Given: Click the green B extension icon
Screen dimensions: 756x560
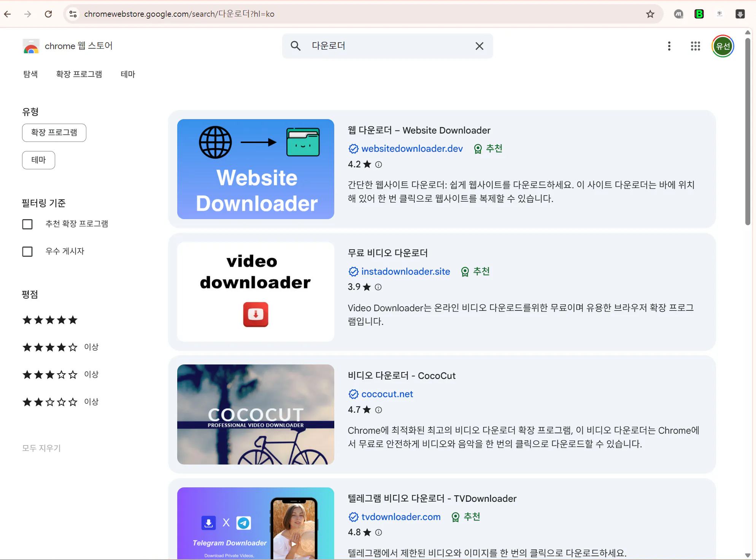Looking at the screenshot, I should click(699, 14).
